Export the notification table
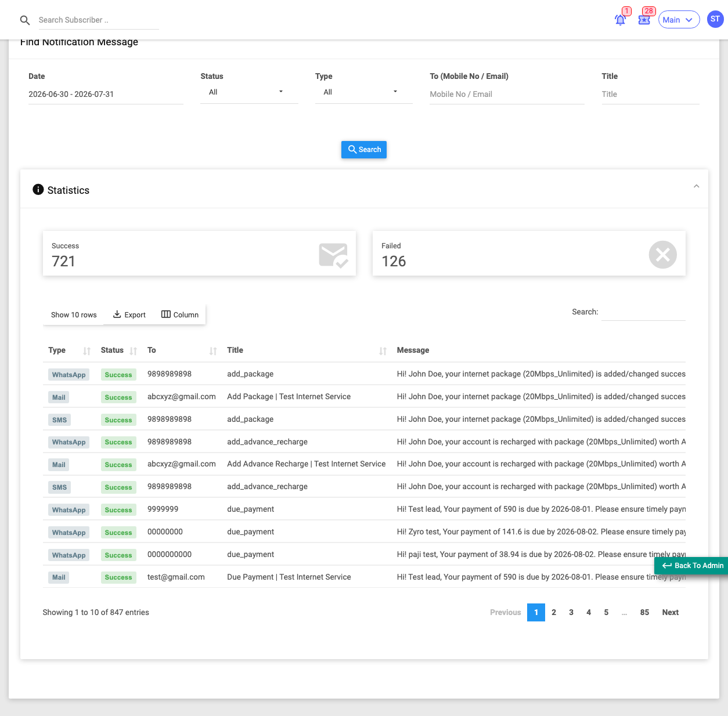 [x=129, y=315]
